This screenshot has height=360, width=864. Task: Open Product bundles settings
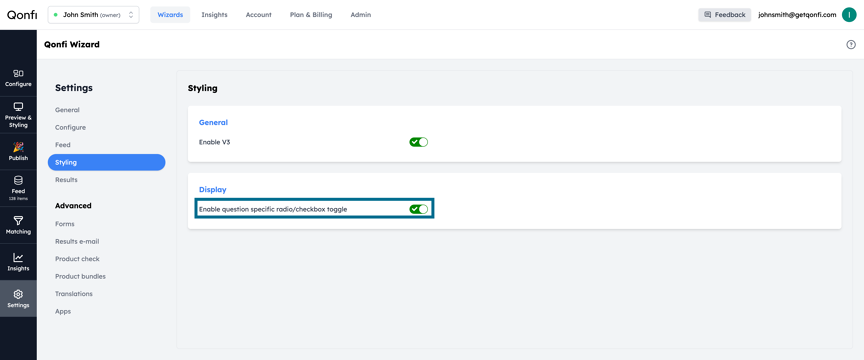(x=80, y=276)
